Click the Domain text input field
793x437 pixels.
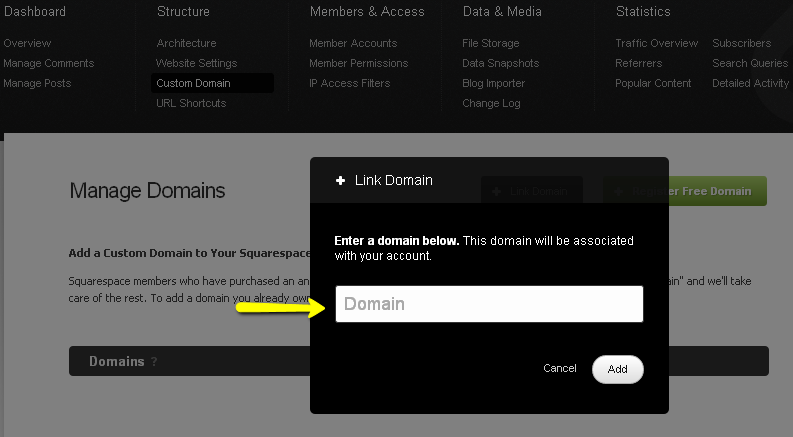(x=488, y=304)
